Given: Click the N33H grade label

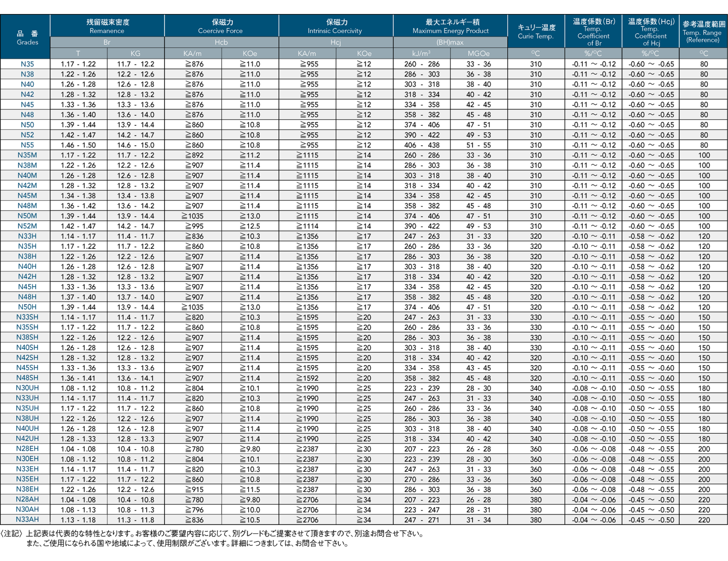Looking at the screenshot, I should click(27, 236).
